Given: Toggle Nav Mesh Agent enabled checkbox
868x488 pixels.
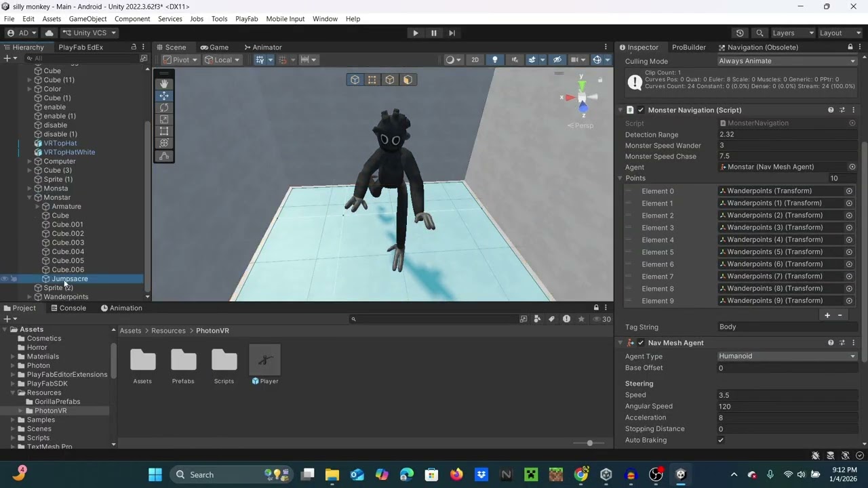Looking at the screenshot, I should [641, 343].
